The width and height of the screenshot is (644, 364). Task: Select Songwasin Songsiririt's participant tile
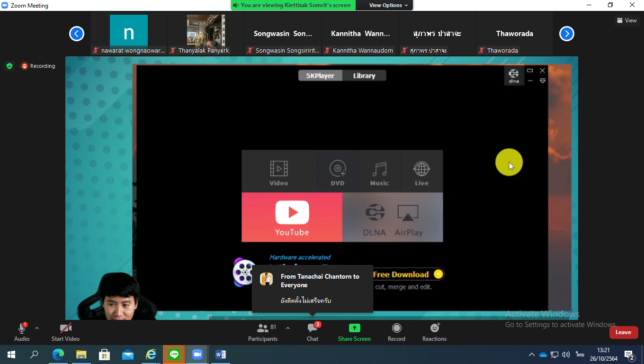coord(283,34)
